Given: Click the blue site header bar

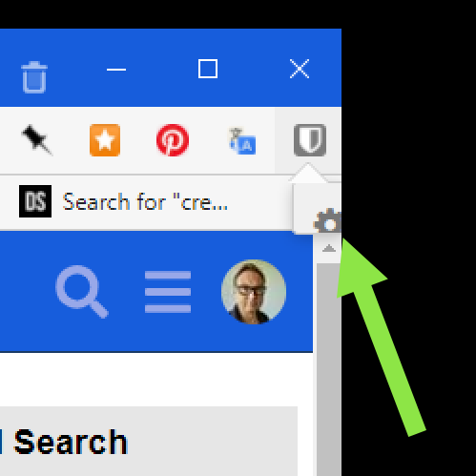Looking at the screenshot, I should click(x=156, y=292).
